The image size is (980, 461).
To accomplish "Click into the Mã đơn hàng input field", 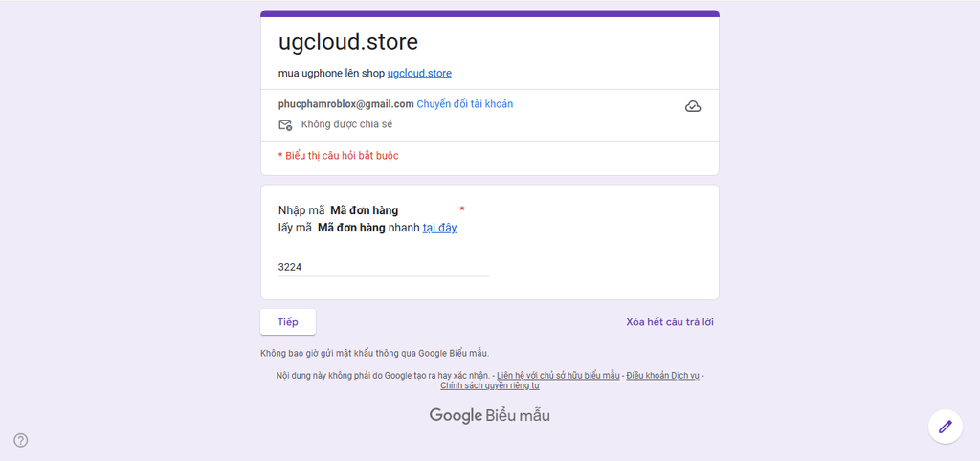I will tap(384, 268).
